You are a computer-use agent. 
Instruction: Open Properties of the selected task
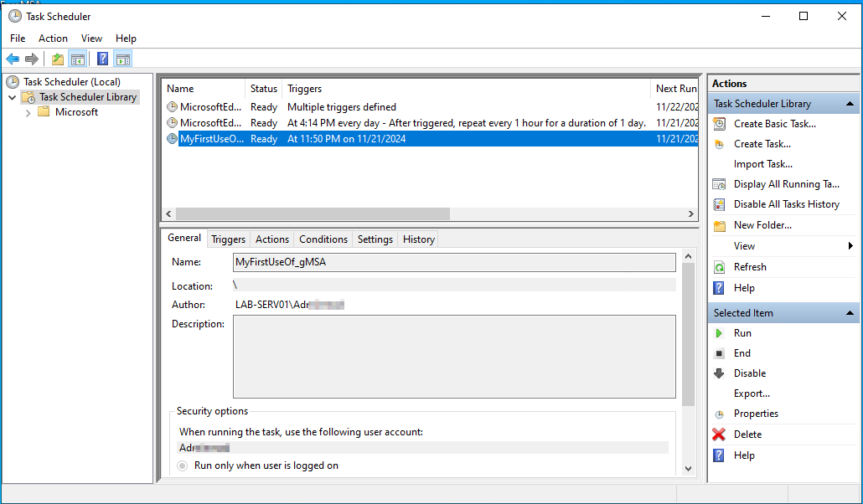pyautogui.click(x=756, y=414)
